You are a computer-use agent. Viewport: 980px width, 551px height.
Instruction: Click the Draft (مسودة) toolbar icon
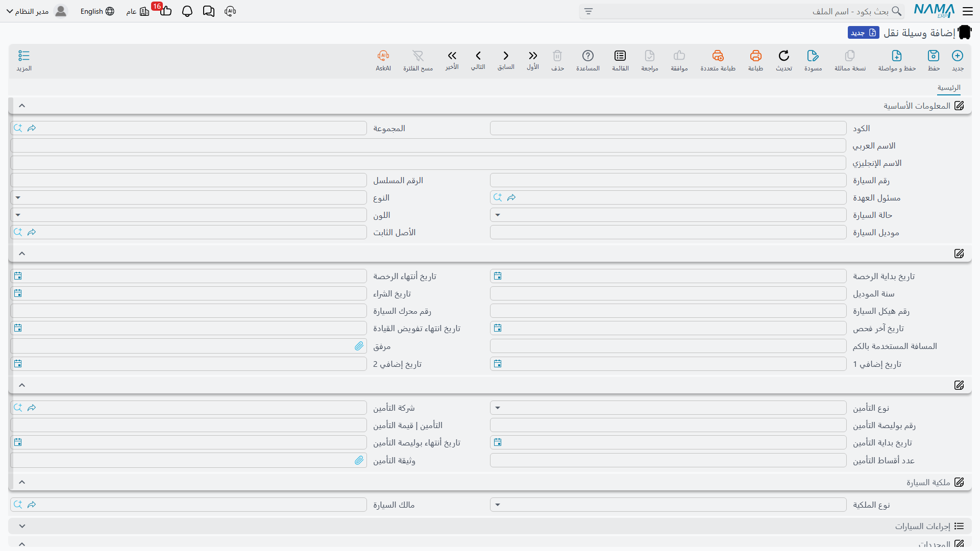[x=813, y=56]
